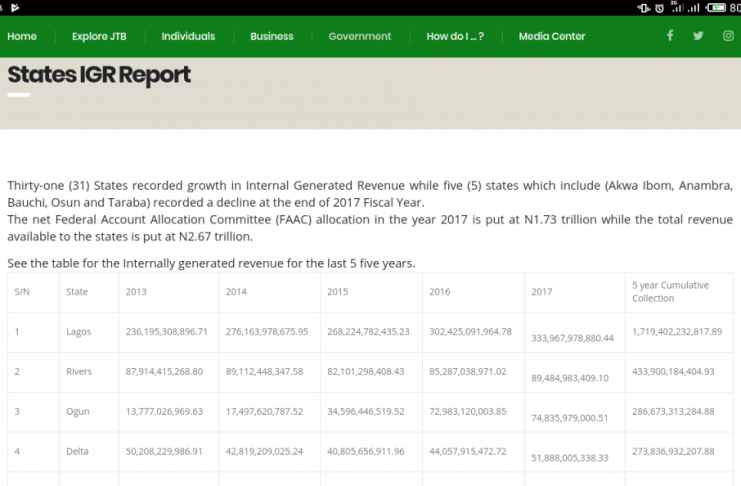The height and width of the screenshot is (486, 741).
Task: Click the 2017 column header
Action: click(x=542, y=292)
